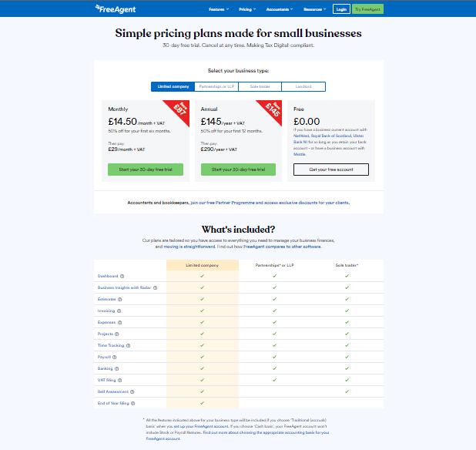Click the NatWest link in Free plan
The width and height of the screenshot is (476, 450).
pyautogui.click(x=301, y=136)
